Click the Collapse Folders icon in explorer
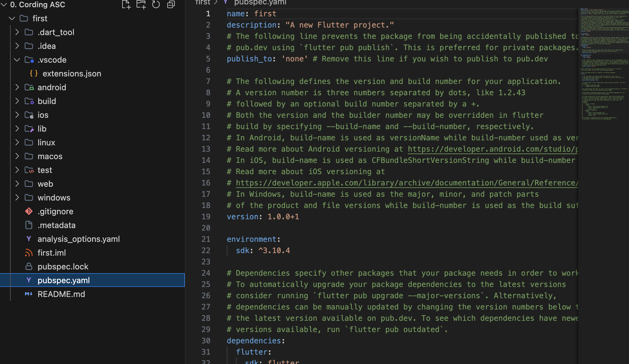This screenshot has height=364, width=629. coord(171,4)
